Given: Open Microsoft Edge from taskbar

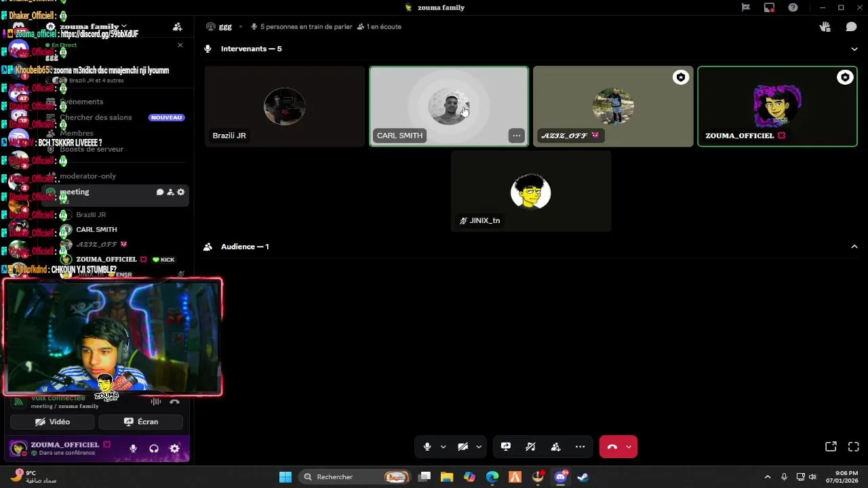Looking at the screenshot, I should click(492, 477).
